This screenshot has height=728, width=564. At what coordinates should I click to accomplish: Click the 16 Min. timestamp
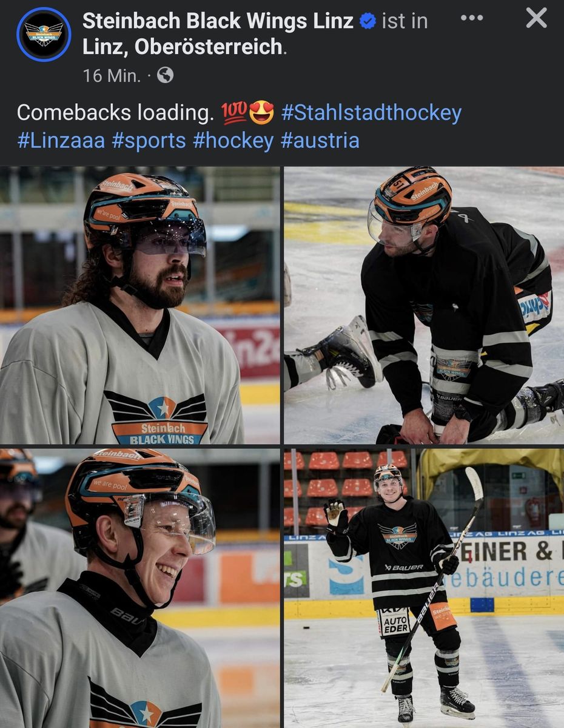click(111, 76)
